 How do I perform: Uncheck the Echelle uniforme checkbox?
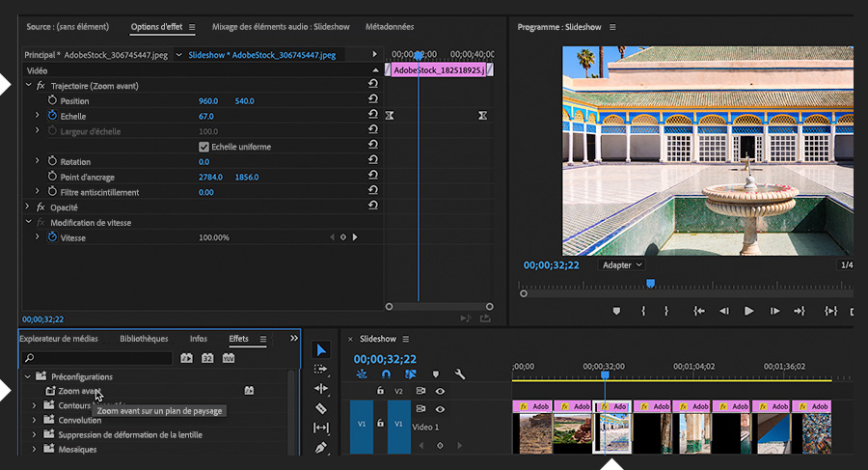203,147
